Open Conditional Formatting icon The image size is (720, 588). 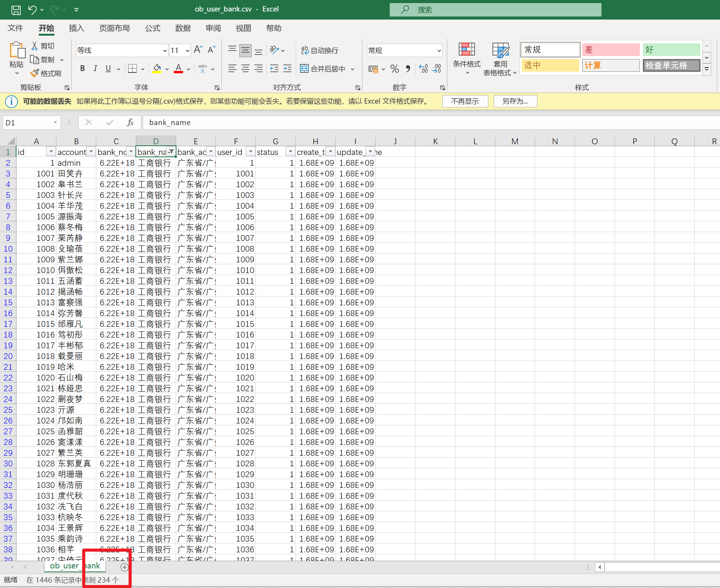[467, 49]
